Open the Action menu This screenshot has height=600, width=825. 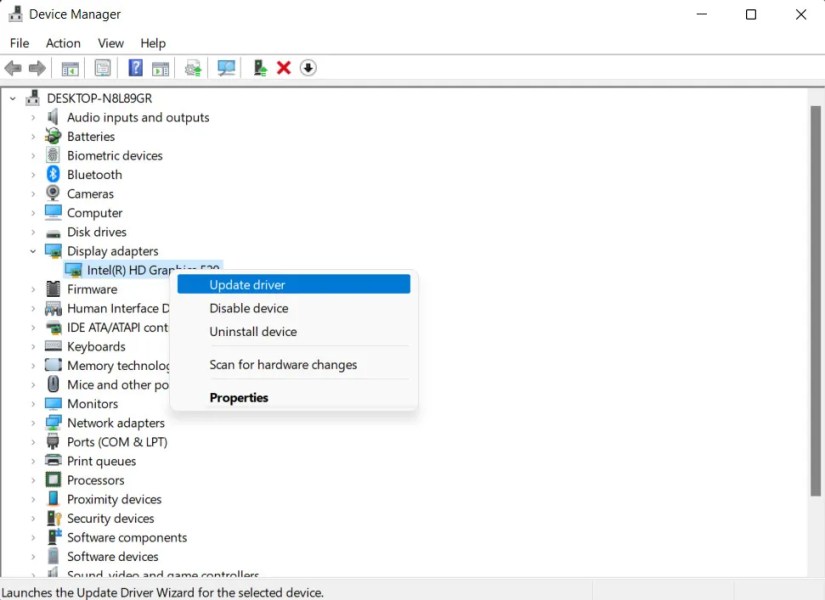(x=63, y=43)
